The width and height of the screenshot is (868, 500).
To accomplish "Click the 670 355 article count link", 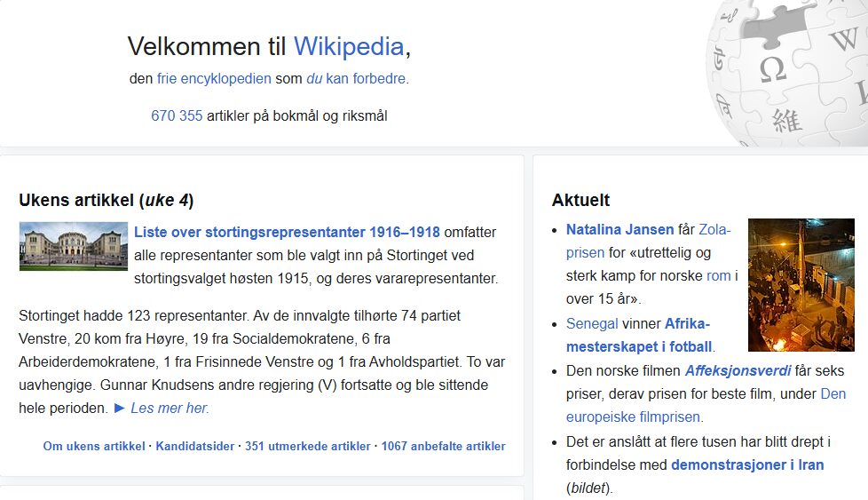I will tap(177, 115).
